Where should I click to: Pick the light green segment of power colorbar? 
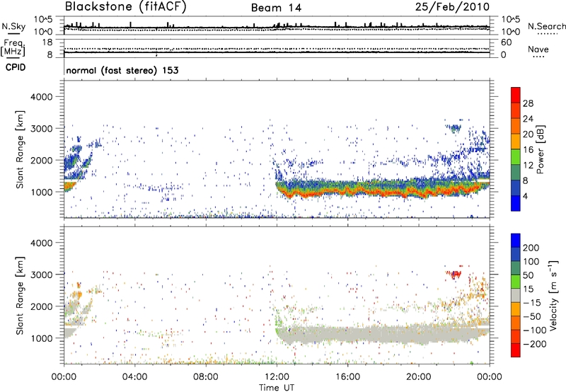[x=516, y=157]
